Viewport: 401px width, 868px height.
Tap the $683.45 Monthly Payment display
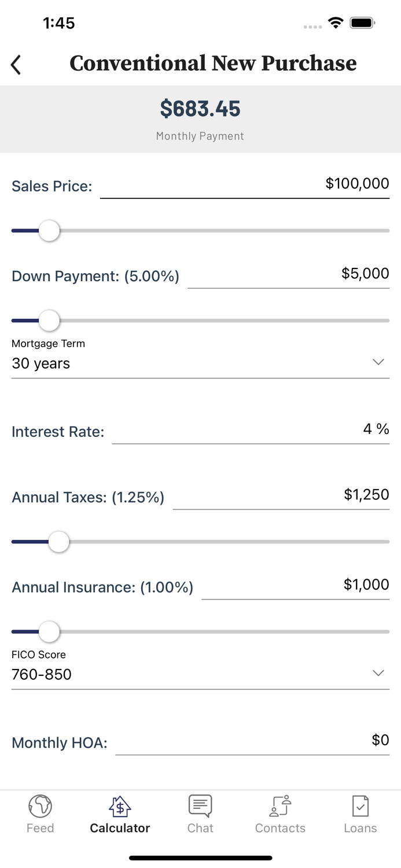(x=200, y=117)
